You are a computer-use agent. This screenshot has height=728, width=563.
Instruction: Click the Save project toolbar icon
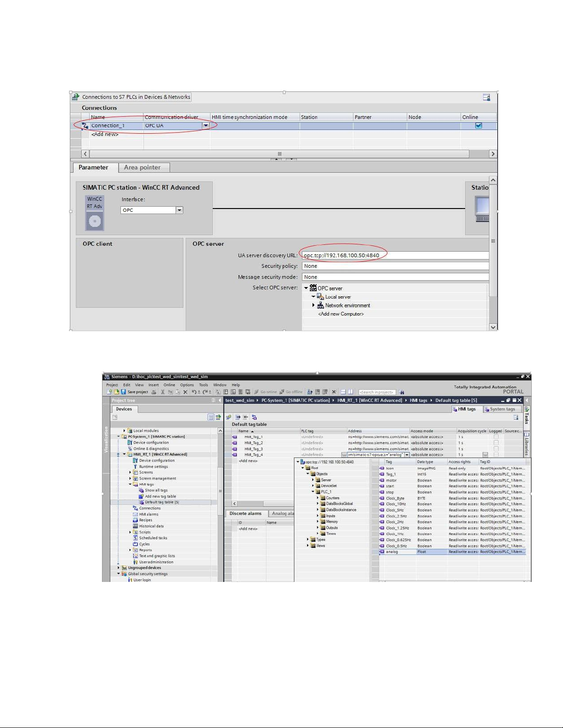pos(123,392)
